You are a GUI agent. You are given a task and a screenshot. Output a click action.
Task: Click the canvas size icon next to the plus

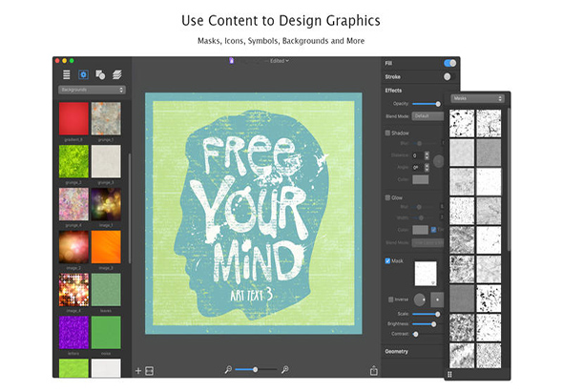(x=150, y=371)
